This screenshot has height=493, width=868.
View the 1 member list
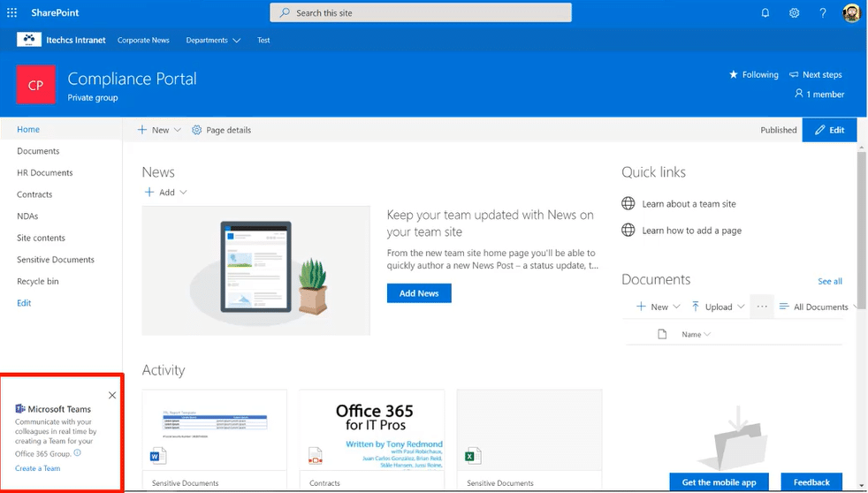point(819,94)
